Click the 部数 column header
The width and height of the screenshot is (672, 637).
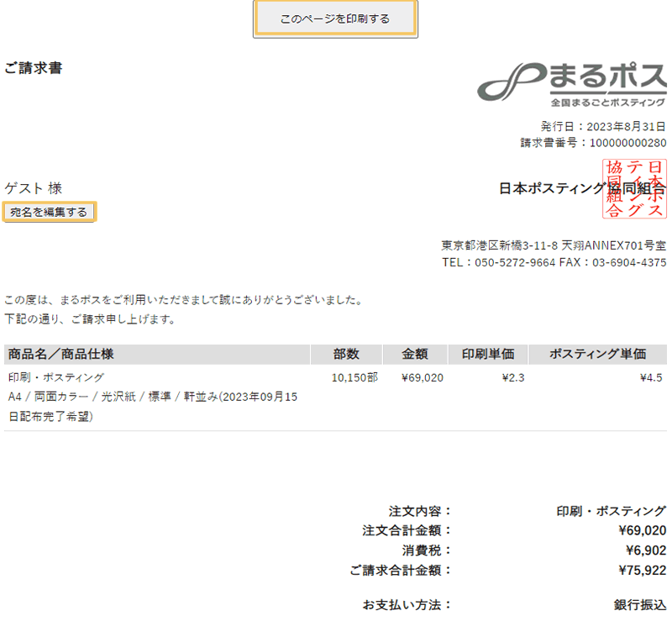point(346,354)
